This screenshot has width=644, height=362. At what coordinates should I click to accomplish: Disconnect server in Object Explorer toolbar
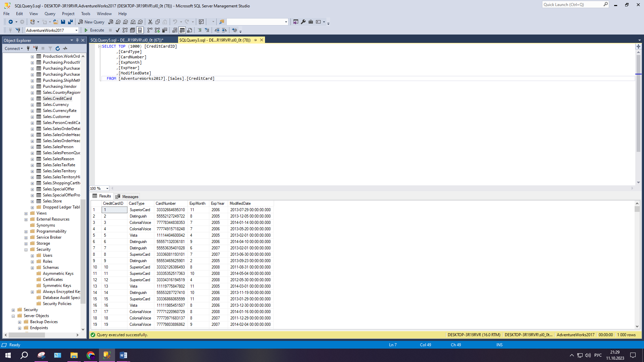click(36, 49)
